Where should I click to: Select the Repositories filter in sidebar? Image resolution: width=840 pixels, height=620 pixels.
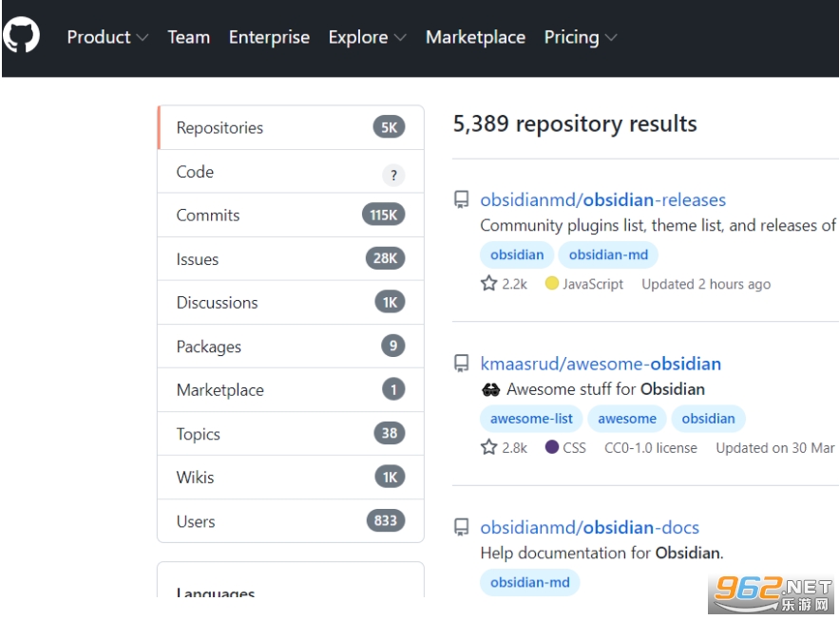coord(291,127)
